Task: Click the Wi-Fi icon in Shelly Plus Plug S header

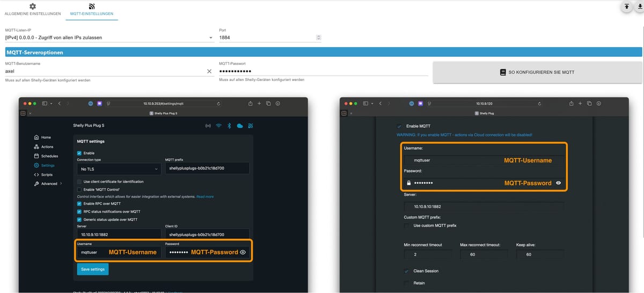Action: [x=219, y=126]
